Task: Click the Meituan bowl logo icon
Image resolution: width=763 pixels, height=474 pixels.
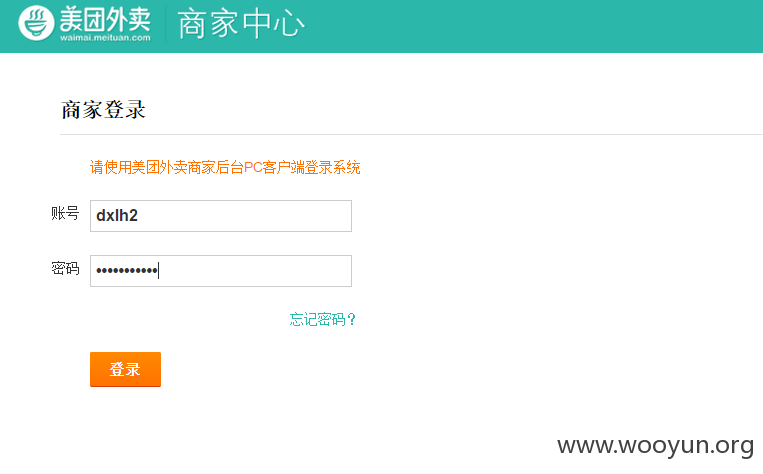Action: 36,23
